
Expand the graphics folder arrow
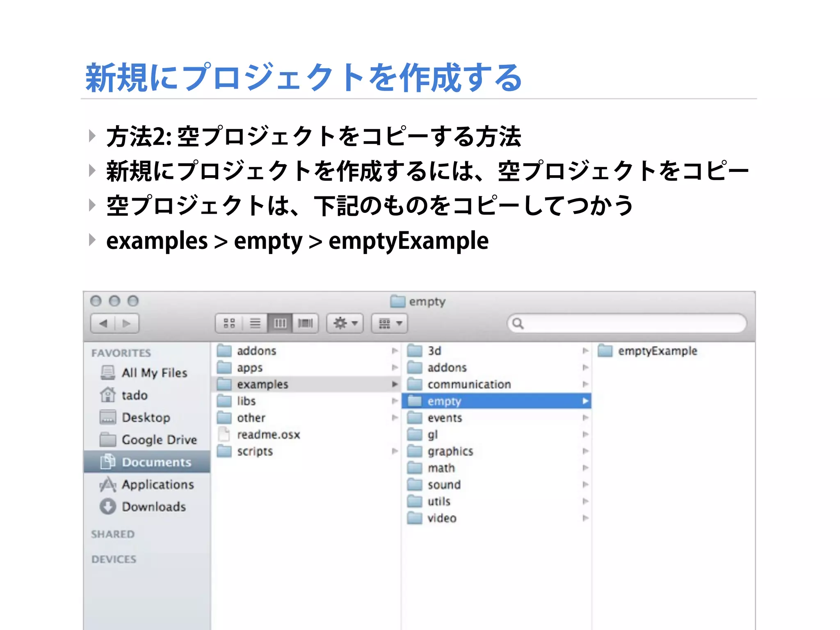(x=585, y=451)
